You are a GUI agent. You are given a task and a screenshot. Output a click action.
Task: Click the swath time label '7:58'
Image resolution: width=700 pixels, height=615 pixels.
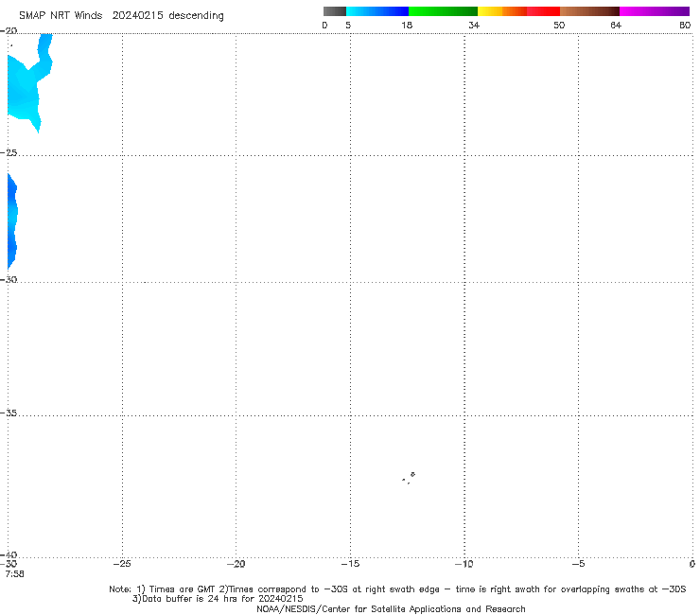[15, 574]
